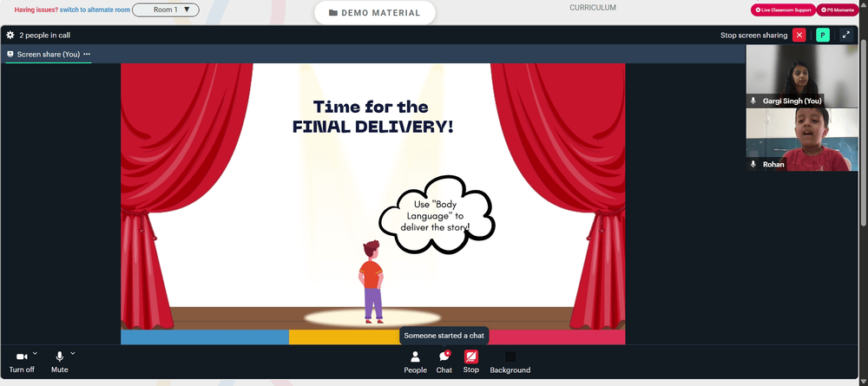Viewport: 868px width, 386px height.
Task: Open the People panel
Action: click(415, 363)
